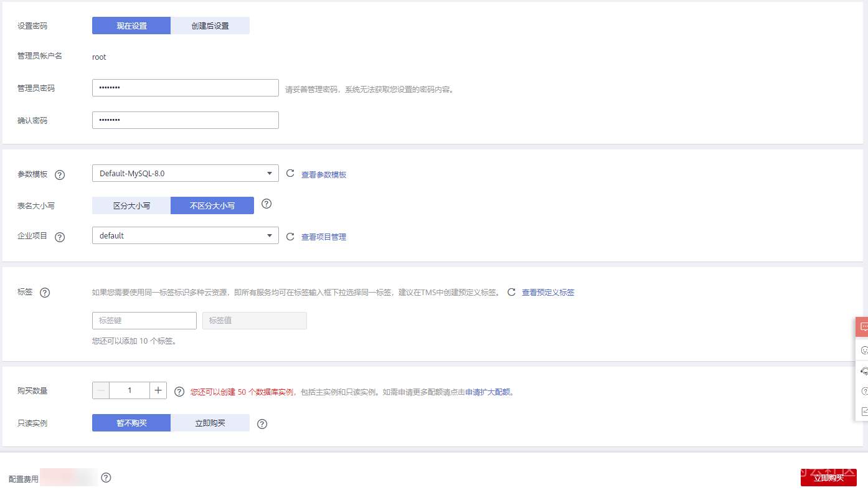Click the 设置密码 label
Image resolution: width=868 pixels, height=495 pixels.
pos(32,26)
